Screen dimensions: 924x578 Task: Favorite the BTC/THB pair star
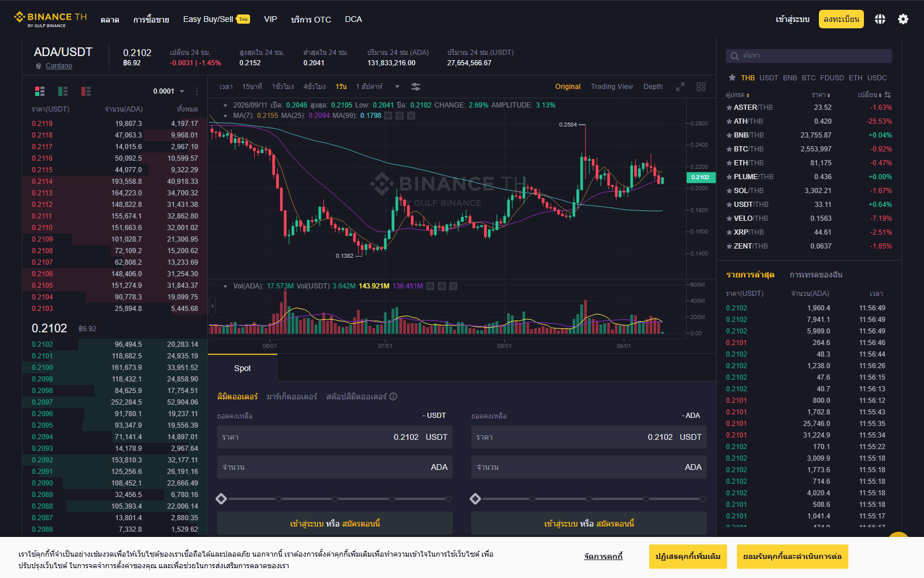729,149
